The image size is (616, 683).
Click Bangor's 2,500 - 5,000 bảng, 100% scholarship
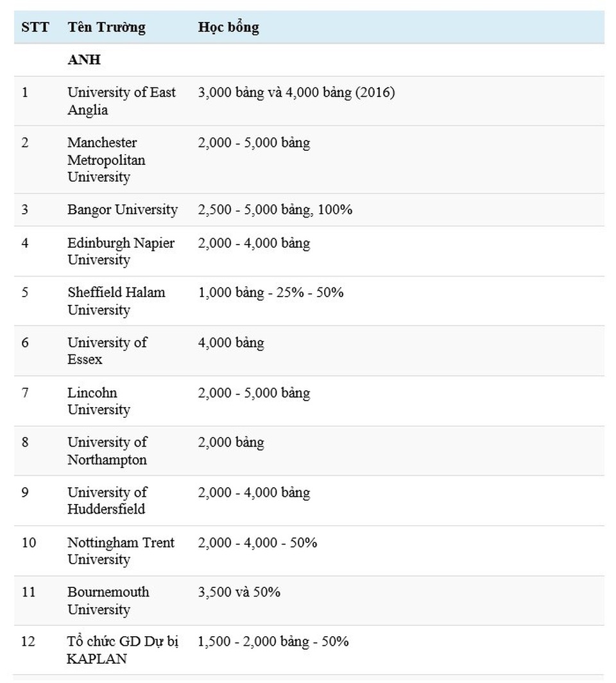tap(275, 210)
